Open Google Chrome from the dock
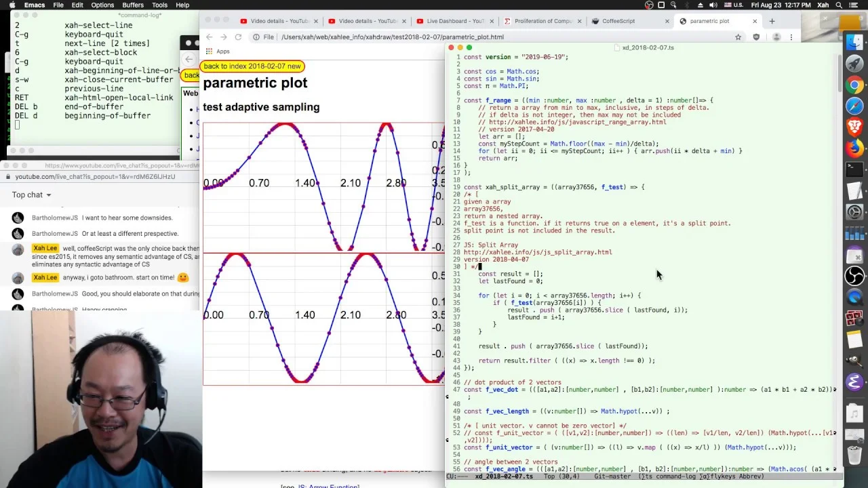This screenshot has width=868, height=488. click(x=854, y=85)
